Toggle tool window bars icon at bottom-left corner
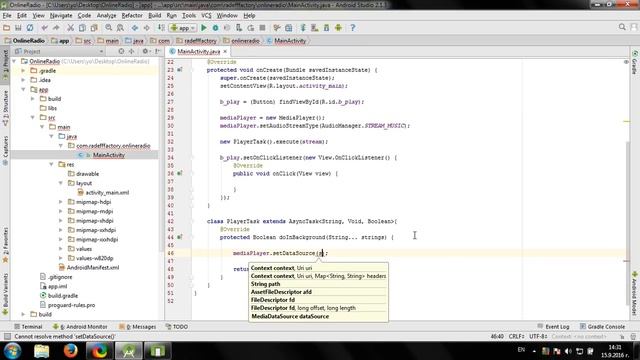Screen dimensions: 640x360 click(7, 336)
